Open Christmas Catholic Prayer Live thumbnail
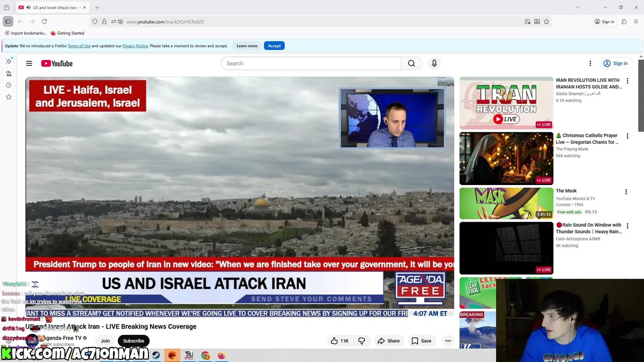Image resolution: width=644 pixels, height=362 pixels. 506,158
